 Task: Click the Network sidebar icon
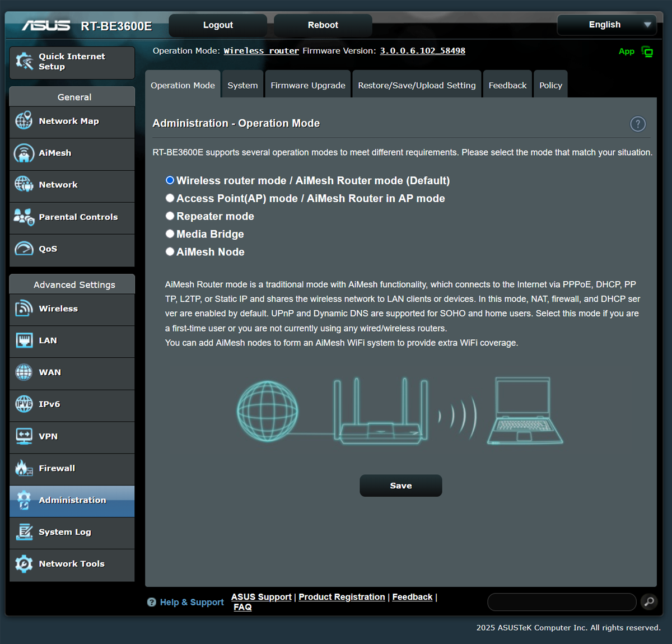click(x=24, y=184)
